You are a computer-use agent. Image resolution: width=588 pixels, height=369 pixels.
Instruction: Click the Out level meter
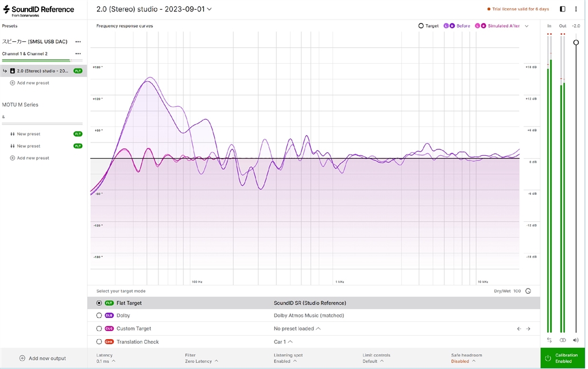coord(563,183)
